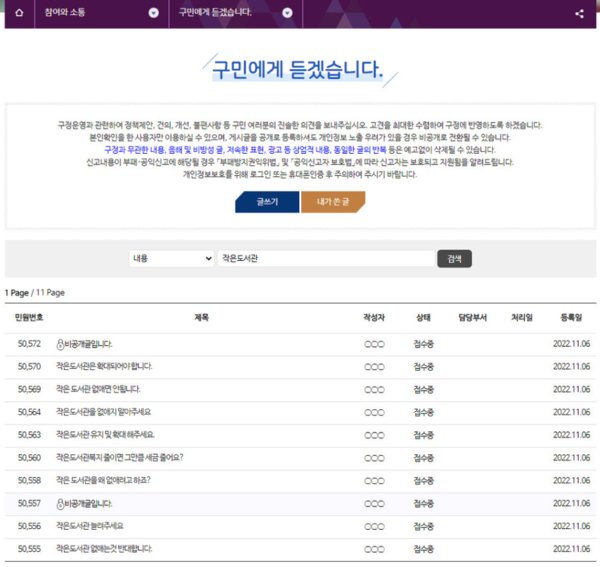Click complaint number 50,558
Screen dimensions: 600x567
29,480
